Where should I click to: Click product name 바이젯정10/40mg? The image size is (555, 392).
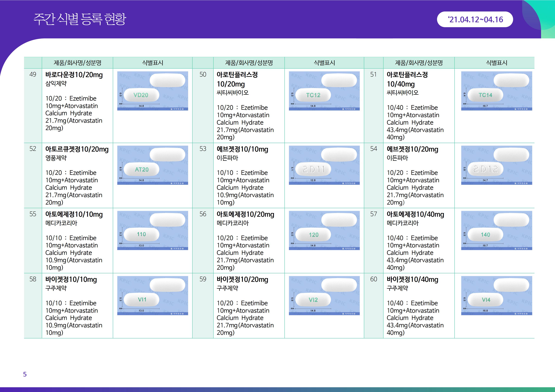[412, 279]
